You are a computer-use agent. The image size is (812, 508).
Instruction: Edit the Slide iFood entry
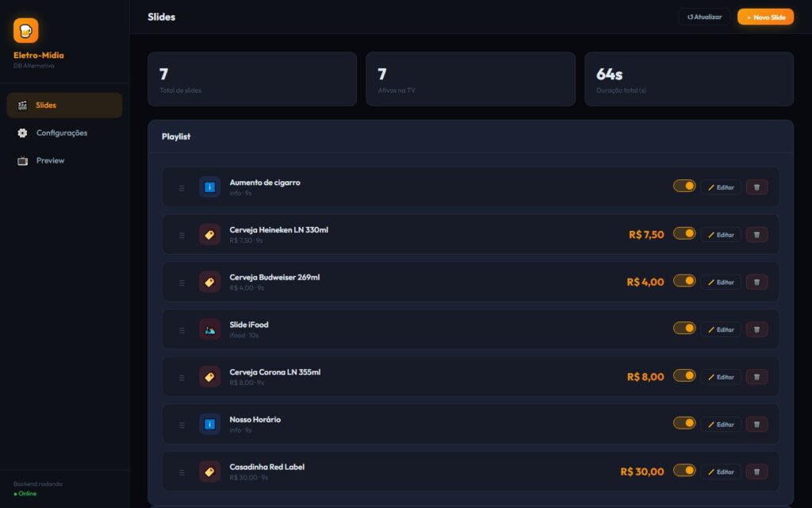tap(721, 329)
